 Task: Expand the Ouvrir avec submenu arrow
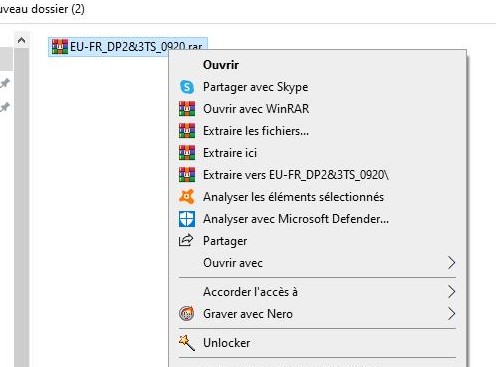[451, 263]
